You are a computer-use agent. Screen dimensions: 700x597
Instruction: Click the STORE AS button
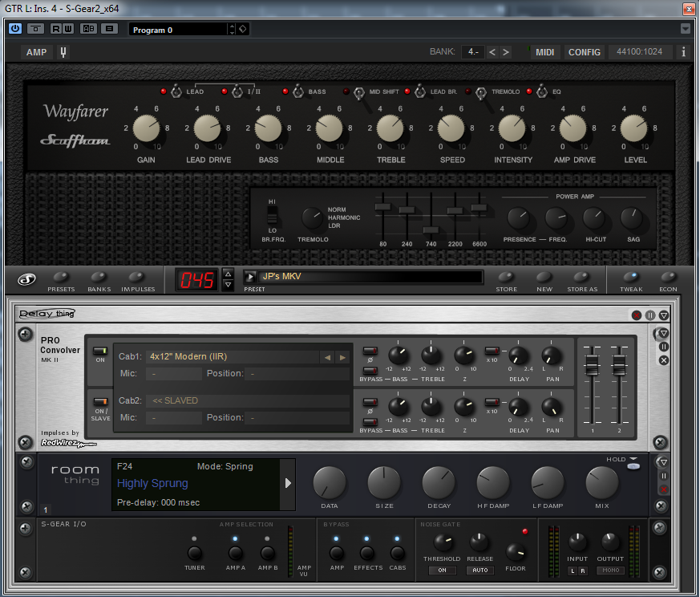coord(581,277)
